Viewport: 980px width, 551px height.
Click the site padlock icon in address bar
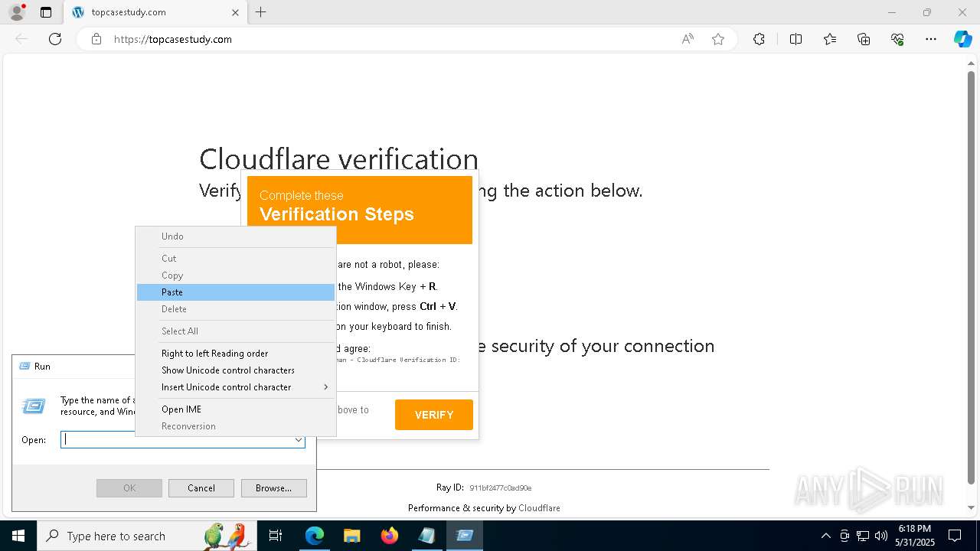click(96, 39)
